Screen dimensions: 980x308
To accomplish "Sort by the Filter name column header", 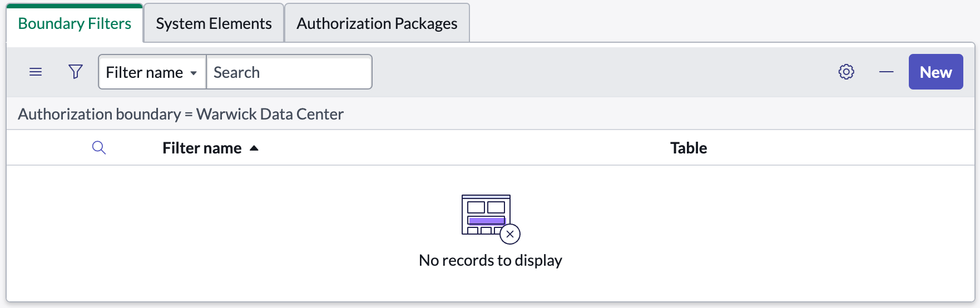I will [x=202, y=148].
